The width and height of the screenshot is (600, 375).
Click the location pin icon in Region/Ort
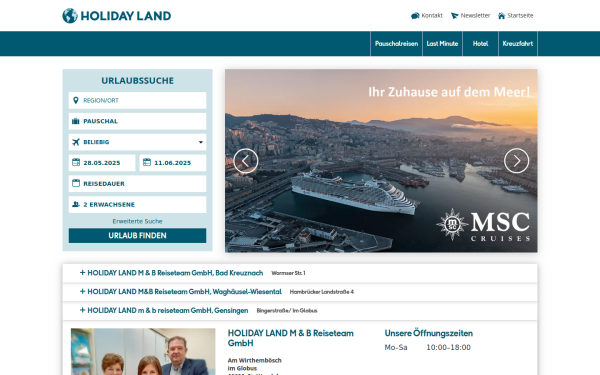click(76, 100)
